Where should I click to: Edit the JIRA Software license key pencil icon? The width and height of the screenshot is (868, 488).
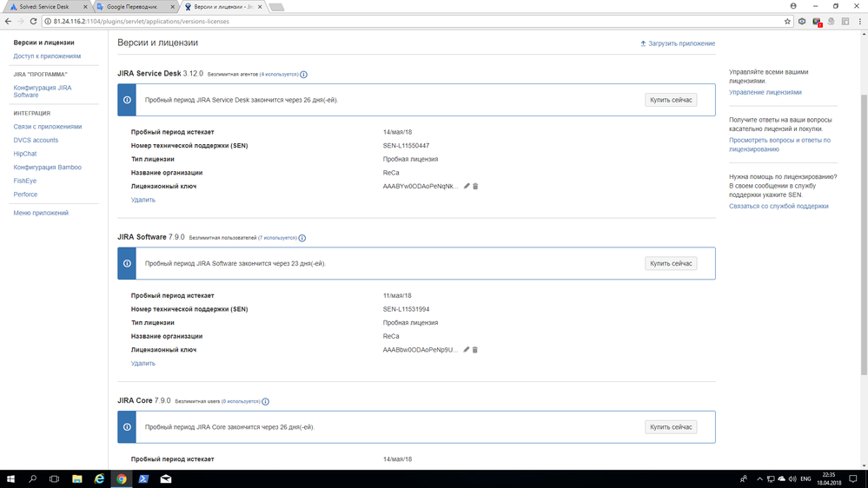[466, 350]
